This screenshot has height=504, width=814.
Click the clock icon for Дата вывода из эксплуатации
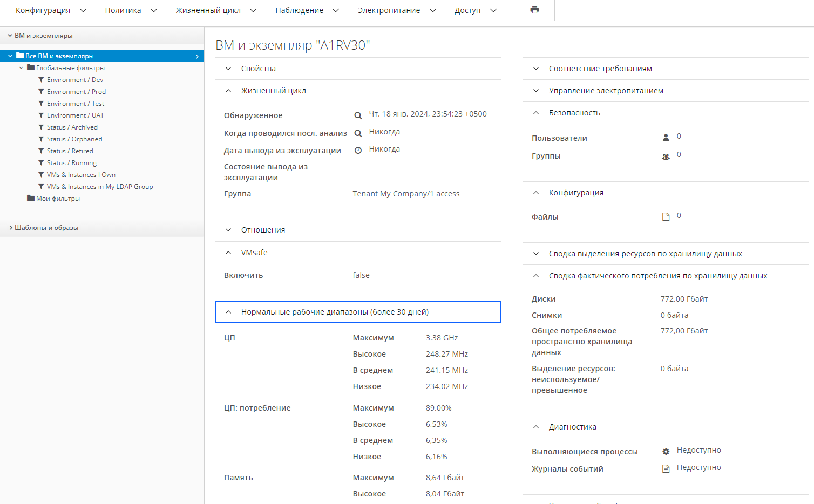coord(357,151)
